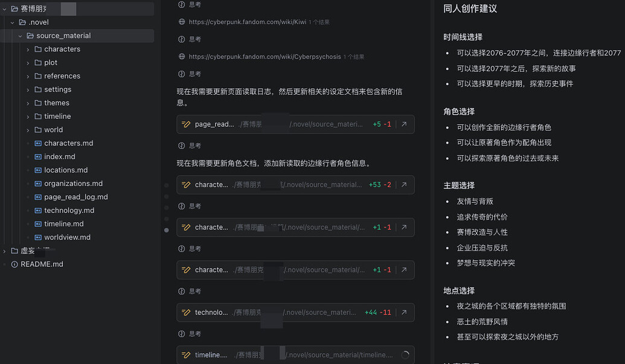Click the technology.md markdown file icon
The width and height of the screenshot is (625, 364).
[x=38, y=210]
